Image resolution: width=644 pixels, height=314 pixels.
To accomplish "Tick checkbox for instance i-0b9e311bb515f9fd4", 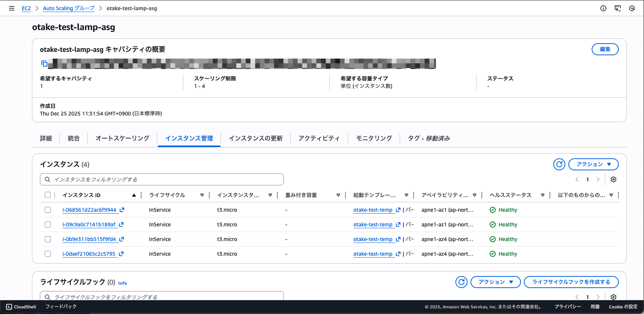I will (48, 239).
